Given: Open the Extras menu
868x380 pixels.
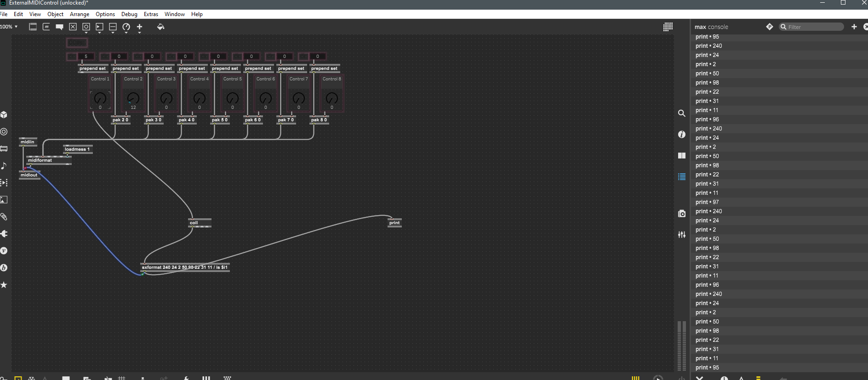Looking at the screenshot, I should pyautogui.click(x=151, y=14).
